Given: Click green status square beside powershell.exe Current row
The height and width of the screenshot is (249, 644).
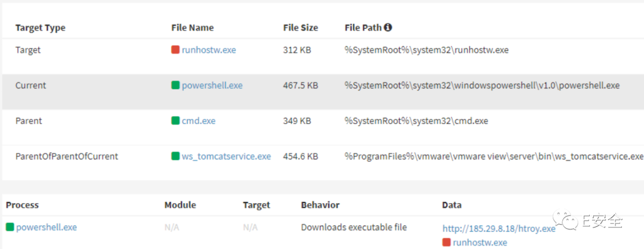Looking at the screenshot, I should point(175,85).
